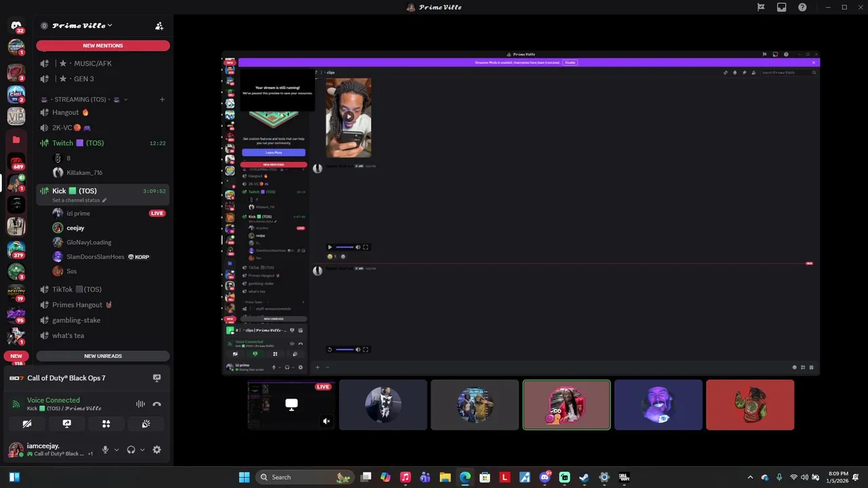The image size is (868, 488).
Task: Open the server with 689 badge
Action: point(16,162)
